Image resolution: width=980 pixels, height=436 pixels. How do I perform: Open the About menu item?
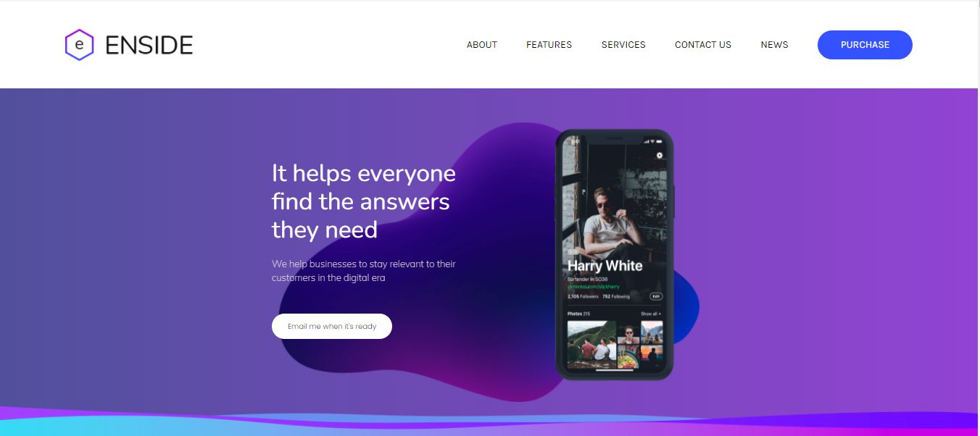(482, 45)
